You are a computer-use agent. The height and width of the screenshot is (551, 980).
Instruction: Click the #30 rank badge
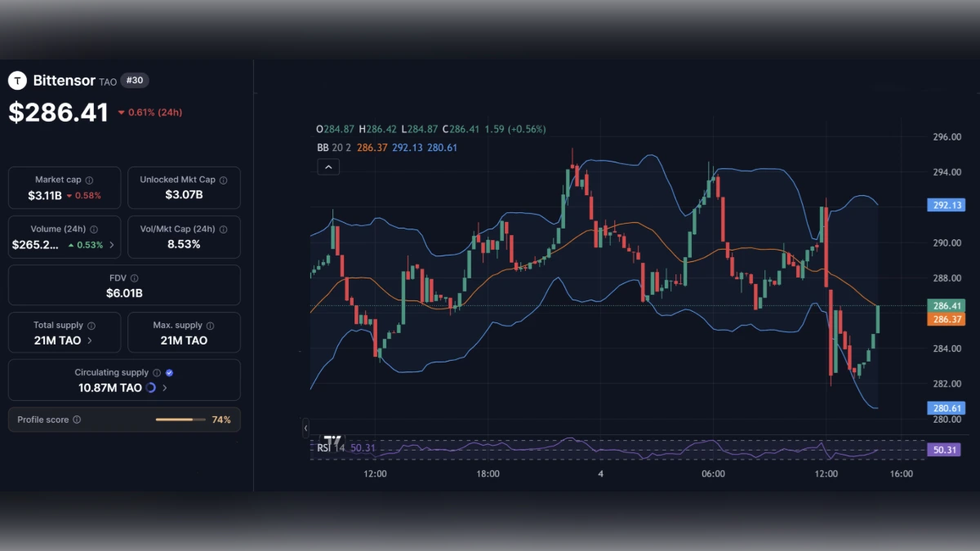point(135,81)
